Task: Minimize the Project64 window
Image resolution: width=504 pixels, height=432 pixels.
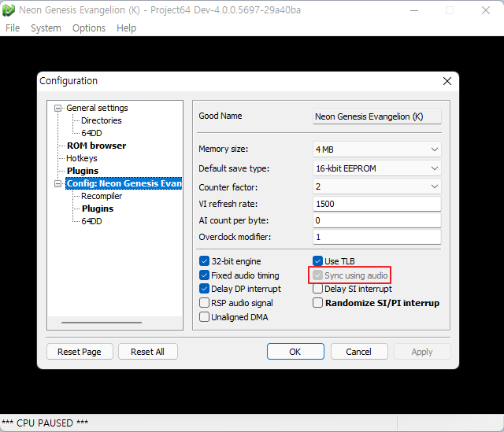Action: click(414, 10)
